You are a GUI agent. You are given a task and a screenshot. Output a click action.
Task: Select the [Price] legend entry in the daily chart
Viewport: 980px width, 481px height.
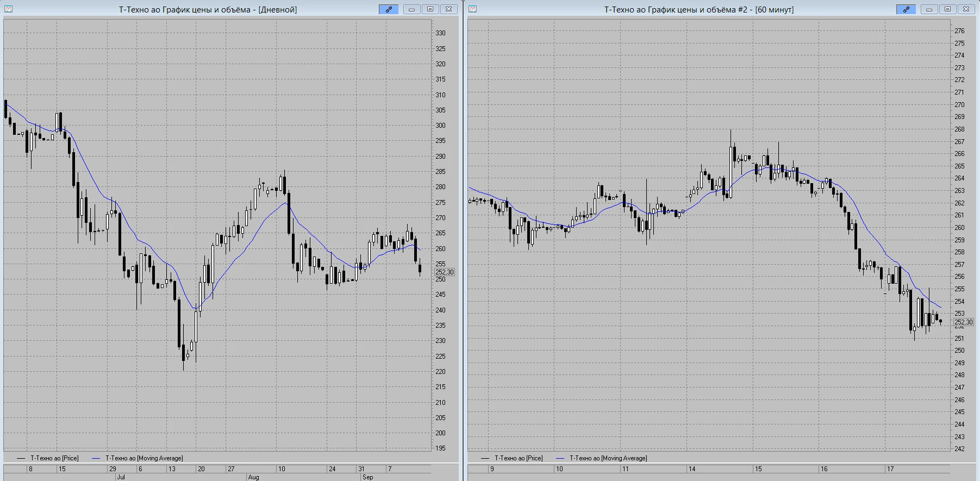[48, 458]
